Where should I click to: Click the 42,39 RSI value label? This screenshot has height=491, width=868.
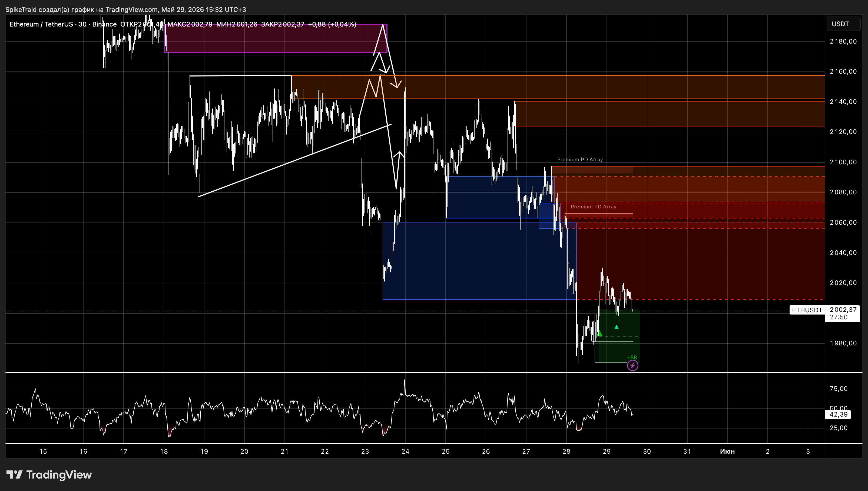click(x=838, y=414)
